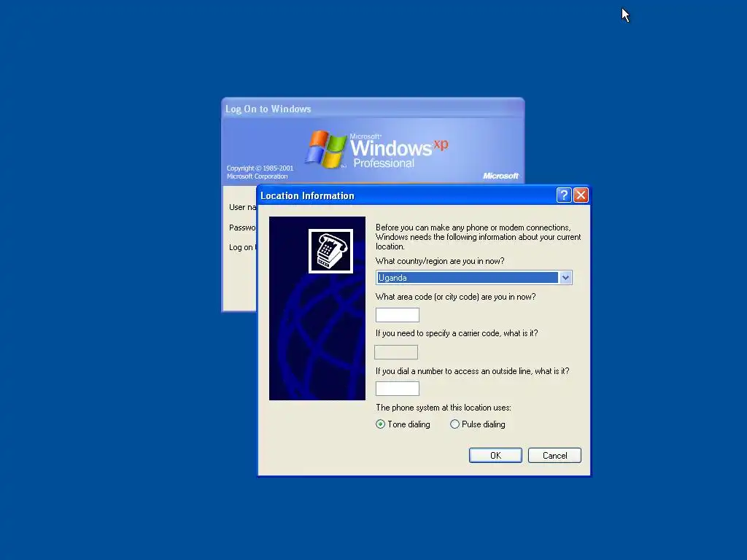Click the carrier code question label
The width and height of the screenshot is (747, 560).
(457, 333)
